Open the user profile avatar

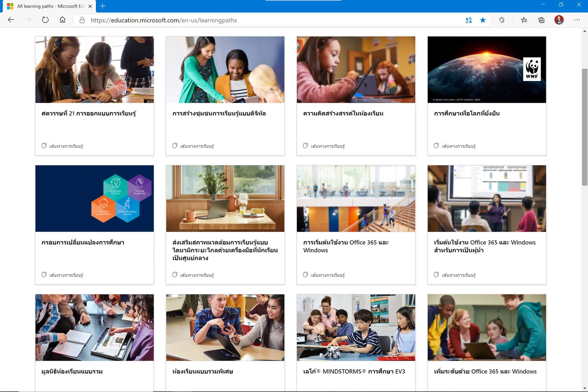[x=559, y=20]
